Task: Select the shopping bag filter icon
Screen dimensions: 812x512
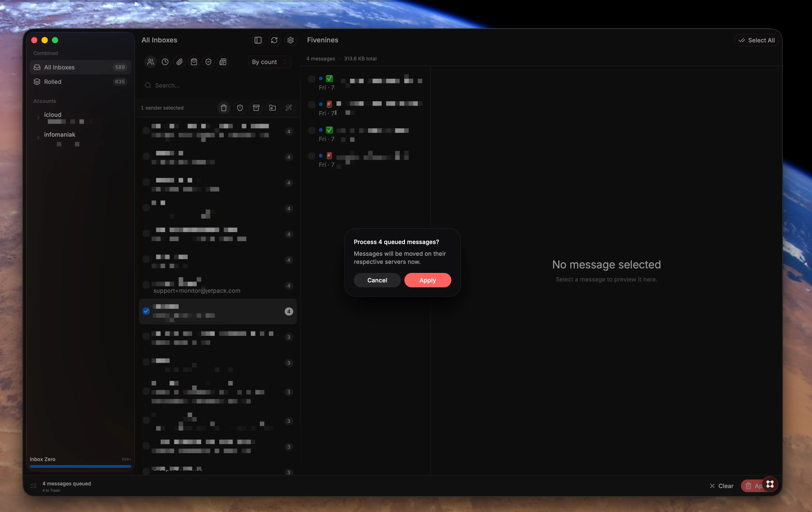Action: click(194, 62)
